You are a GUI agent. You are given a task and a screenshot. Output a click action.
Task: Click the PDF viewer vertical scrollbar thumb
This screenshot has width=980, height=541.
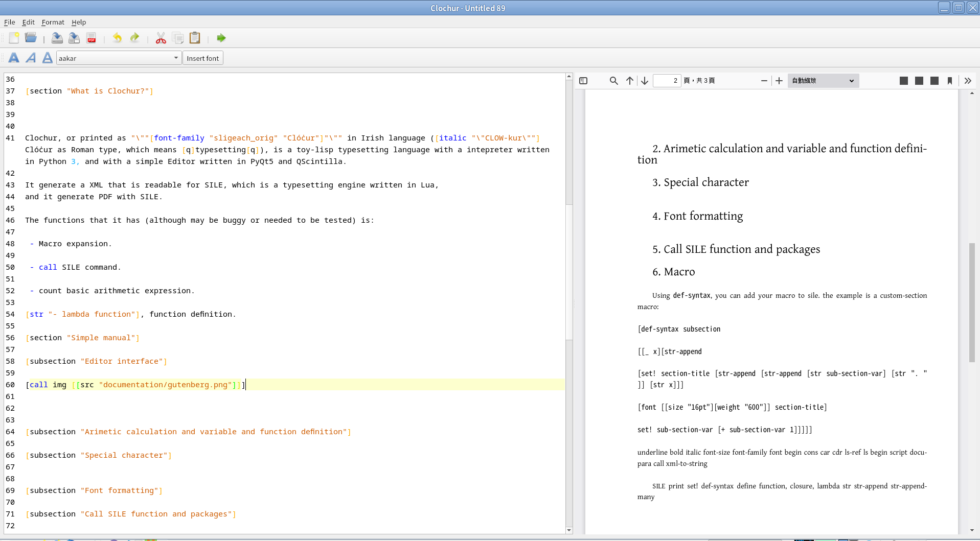(x=972, y=302)
